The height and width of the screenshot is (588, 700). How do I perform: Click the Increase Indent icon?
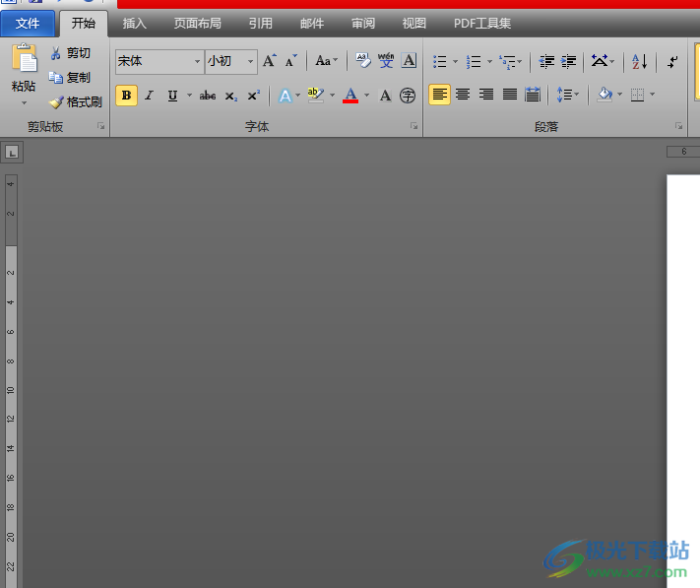569,62
